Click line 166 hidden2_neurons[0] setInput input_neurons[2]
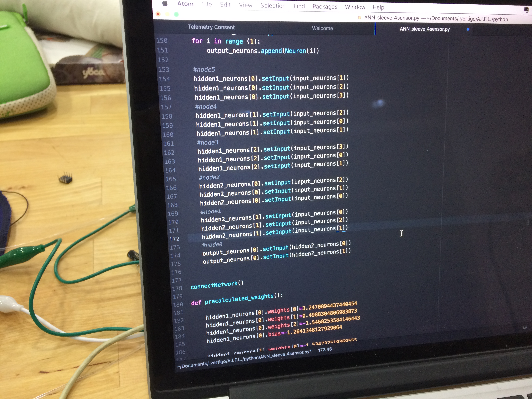Screen dimensions: 532x399 coord(274,183)
